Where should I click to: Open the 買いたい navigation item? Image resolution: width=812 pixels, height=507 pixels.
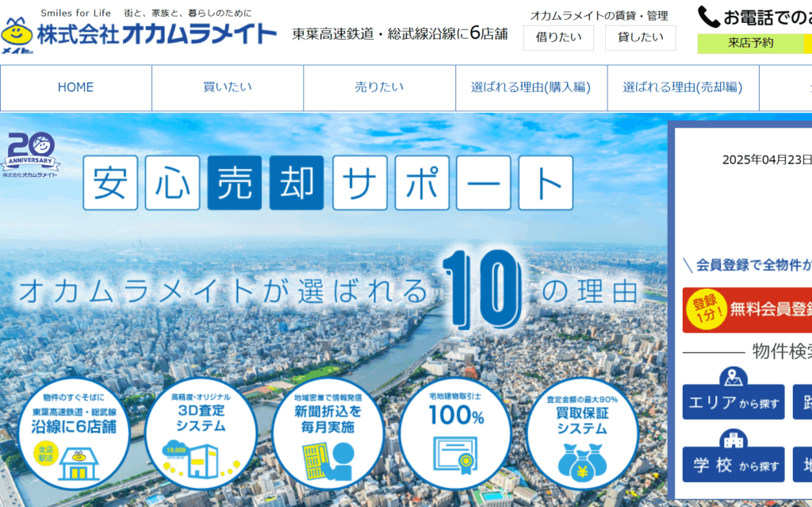pyautogui.click(x=228, y=87)
